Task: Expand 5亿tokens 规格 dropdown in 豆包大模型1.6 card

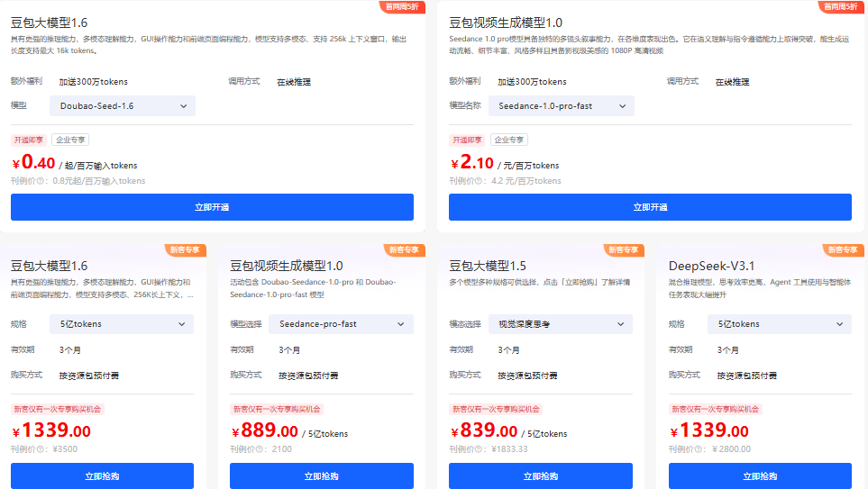Action: (x=122, y=324)
